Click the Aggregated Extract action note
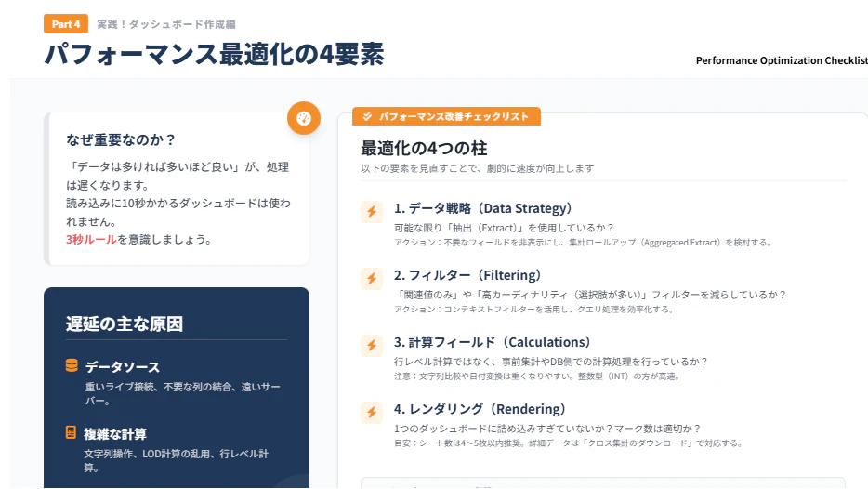Image resolution: width=868 pixels, height=489 pixels. [x=583, y=243]
